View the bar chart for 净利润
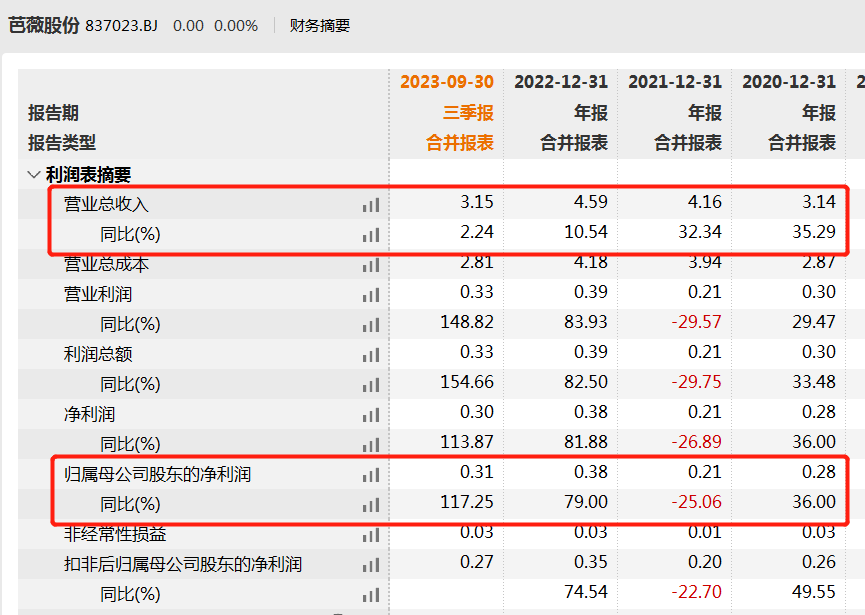865x615 pixels. click(x=371, y=415)
